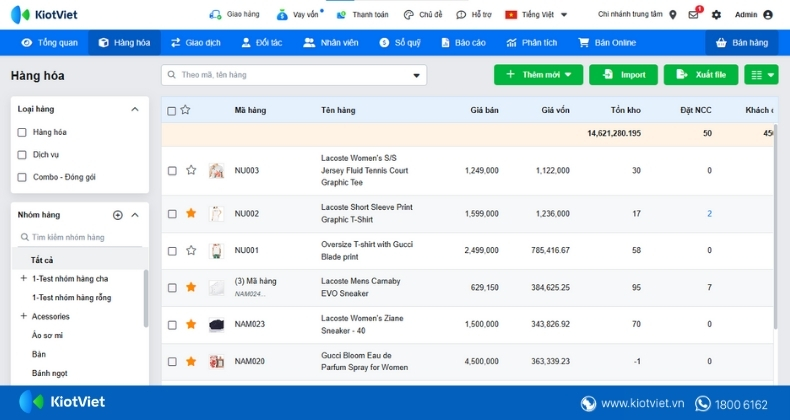Open the Sổ quỹ menu
790x420 pixels.
400,43
